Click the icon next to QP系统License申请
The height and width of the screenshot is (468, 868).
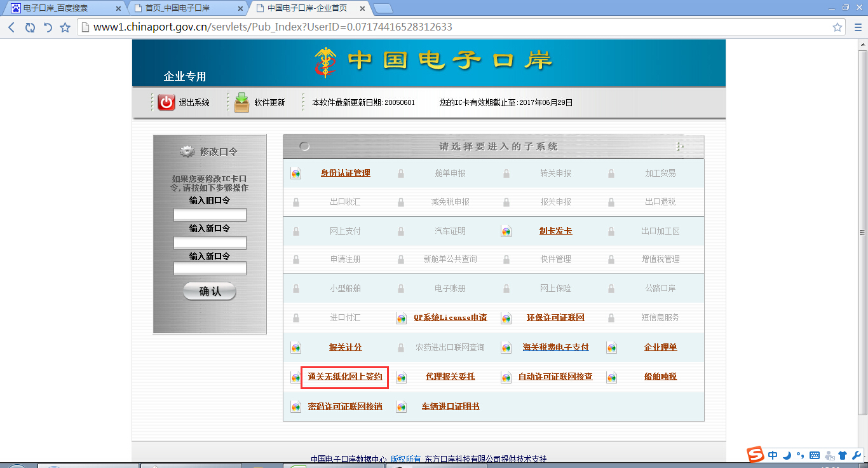tap(401, 318)
